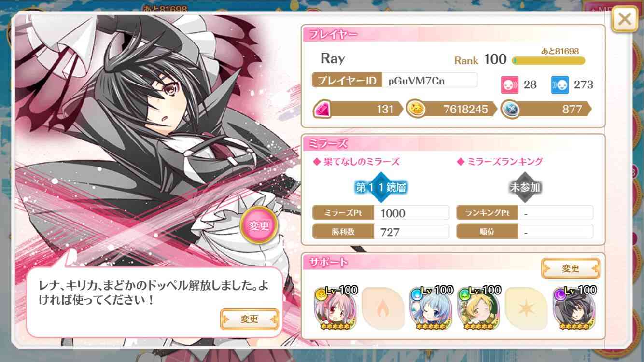Click the silver support point medal icon
Image resolution: width=644 pixels, height=362 pixels.
(509, 109)
